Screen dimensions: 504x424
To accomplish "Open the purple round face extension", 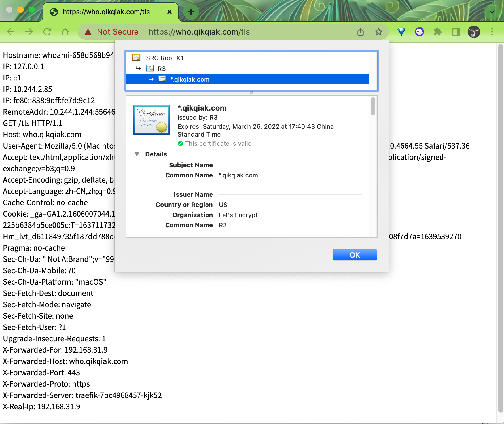I will click(x=420, y=32).
